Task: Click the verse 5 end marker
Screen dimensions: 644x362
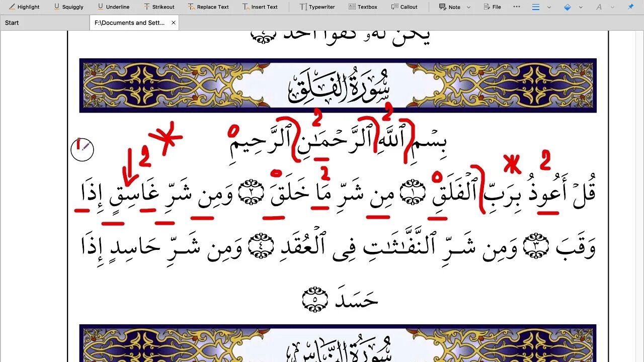Action: [x=315, y=300]
